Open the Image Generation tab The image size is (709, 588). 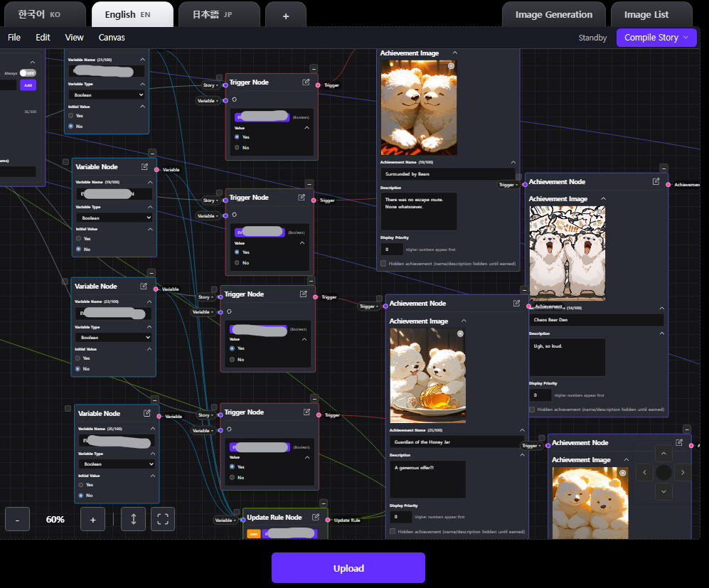(554, 14)
